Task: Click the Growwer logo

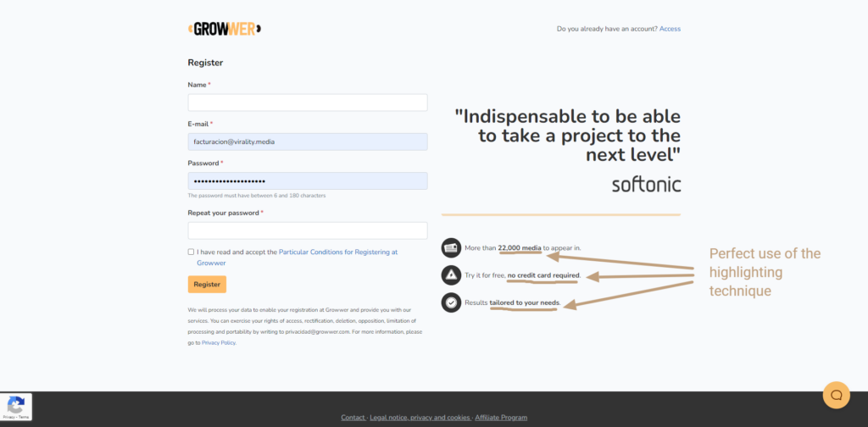Action: point(225,29)
